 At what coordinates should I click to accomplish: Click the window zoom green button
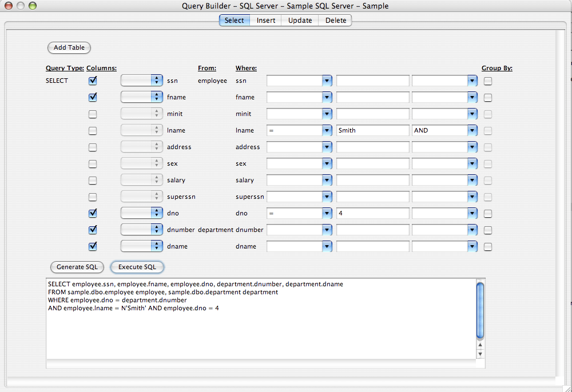pyautogui.click(x=33, y=6)
